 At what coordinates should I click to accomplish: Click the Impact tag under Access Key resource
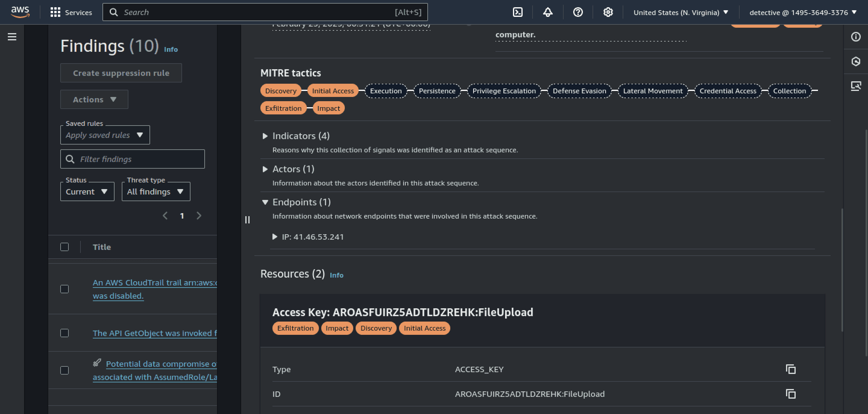pos(337,328)
